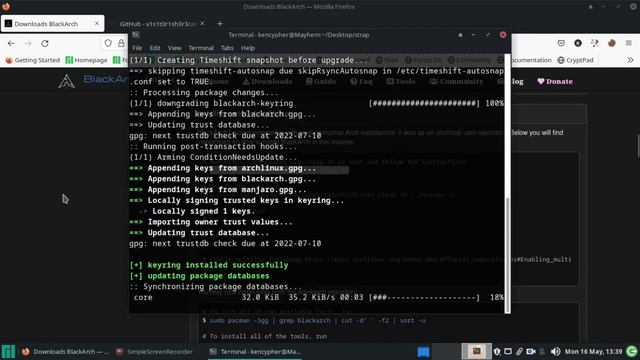
Task: Reload the Firefox page
Action: 45,43
